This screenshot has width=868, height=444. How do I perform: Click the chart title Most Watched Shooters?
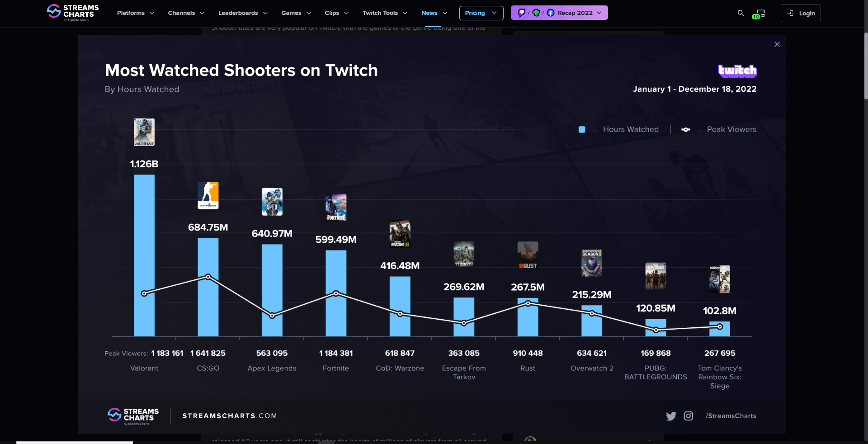(241, 71)
